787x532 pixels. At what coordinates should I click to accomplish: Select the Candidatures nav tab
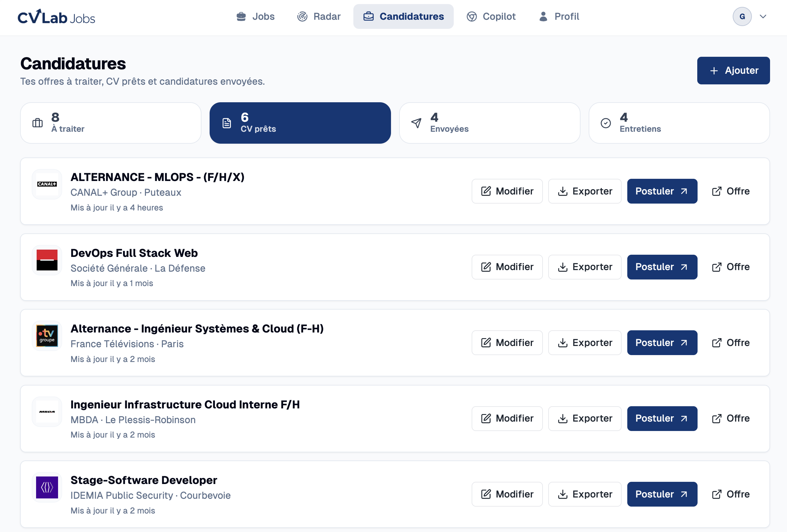click(403, 16)
